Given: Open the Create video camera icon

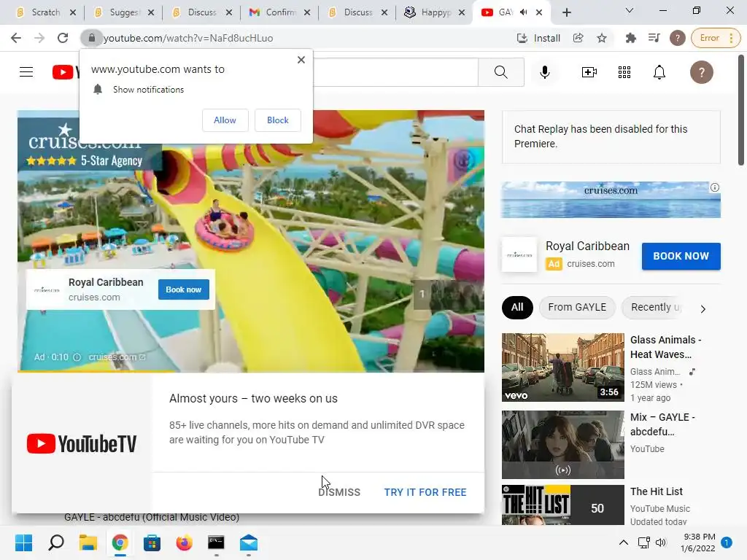Looking at the screenshot, I should (589, 72).
